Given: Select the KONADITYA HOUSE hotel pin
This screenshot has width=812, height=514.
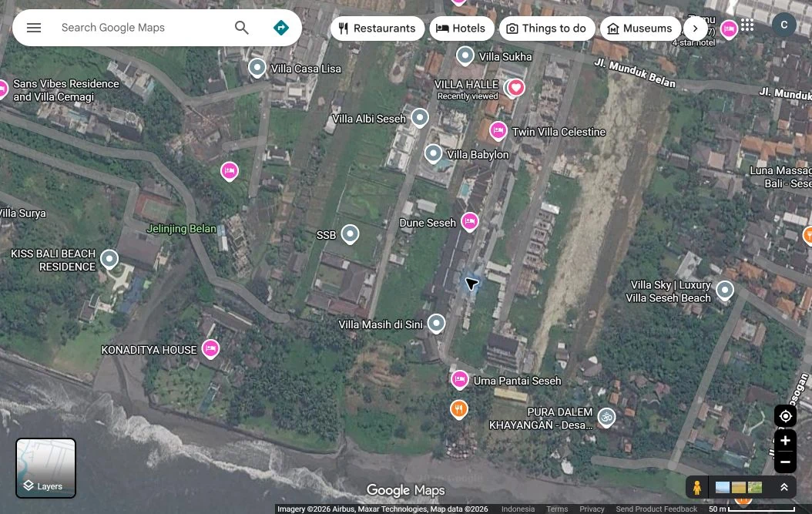Looking at the screenshot, I should point(210,349).
